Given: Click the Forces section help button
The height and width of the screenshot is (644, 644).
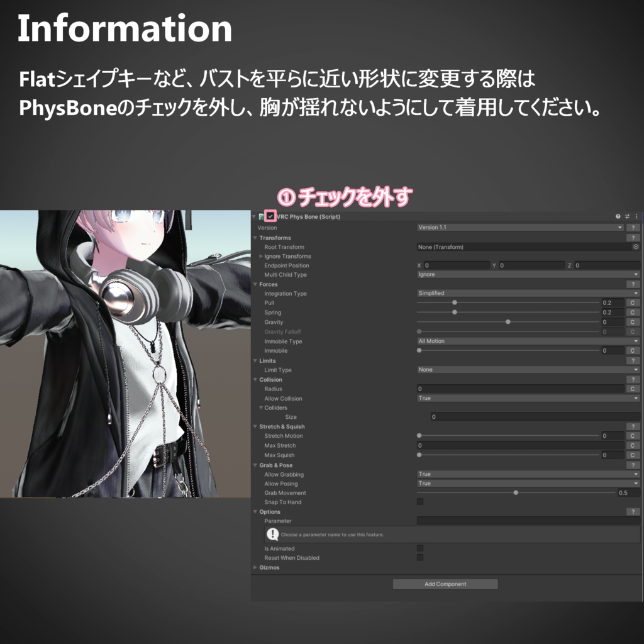Looking at the screenshot, I should [x=633, y=284].
